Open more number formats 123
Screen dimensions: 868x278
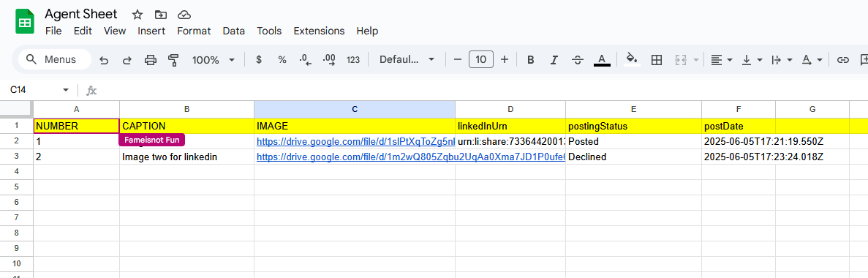pyautogui.click(x=353, y=60)
